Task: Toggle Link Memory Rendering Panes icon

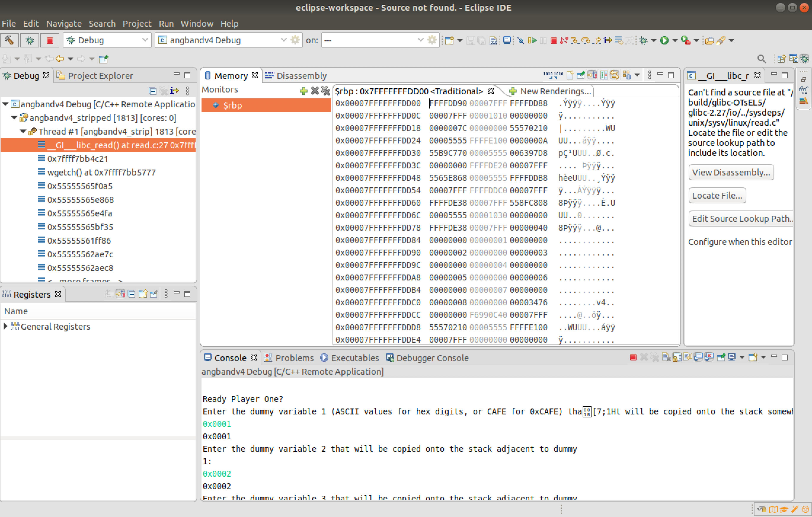Action: tap(614, 75)
